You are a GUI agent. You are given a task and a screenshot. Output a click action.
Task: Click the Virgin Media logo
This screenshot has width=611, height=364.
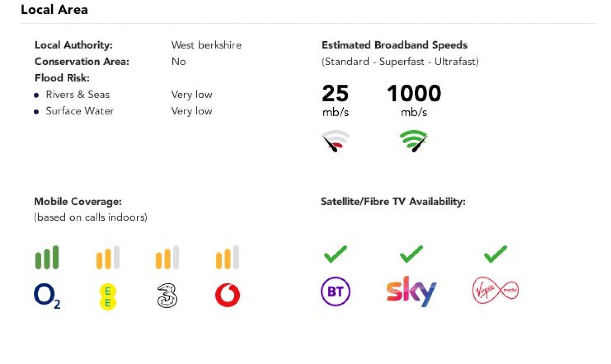495,290
